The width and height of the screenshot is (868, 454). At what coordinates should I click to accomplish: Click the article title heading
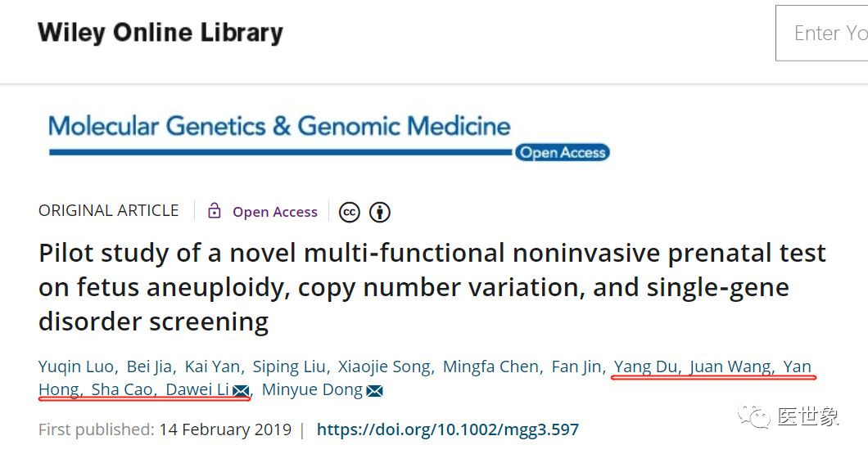[x=432, y=287]
